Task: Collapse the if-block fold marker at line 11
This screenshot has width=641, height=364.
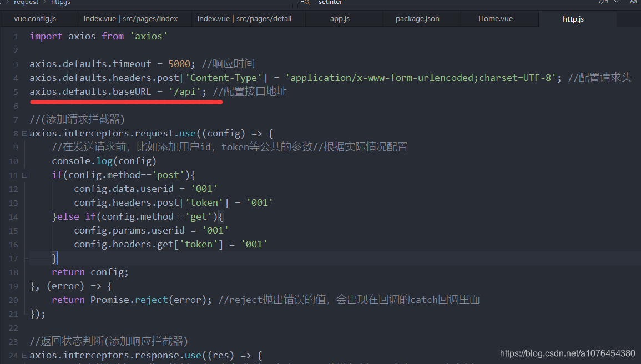Action: [x=24, y=175]
